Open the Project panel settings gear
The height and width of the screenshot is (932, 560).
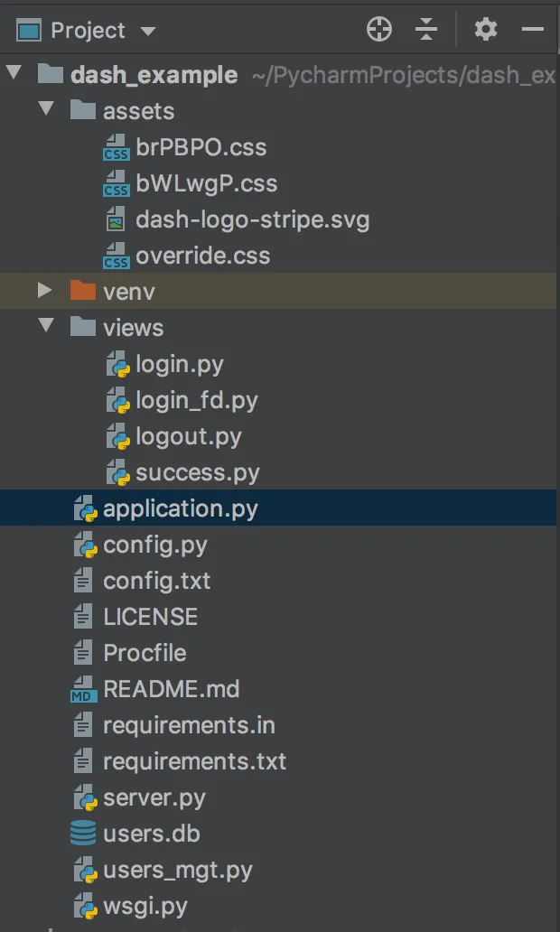tap(486, 30)
